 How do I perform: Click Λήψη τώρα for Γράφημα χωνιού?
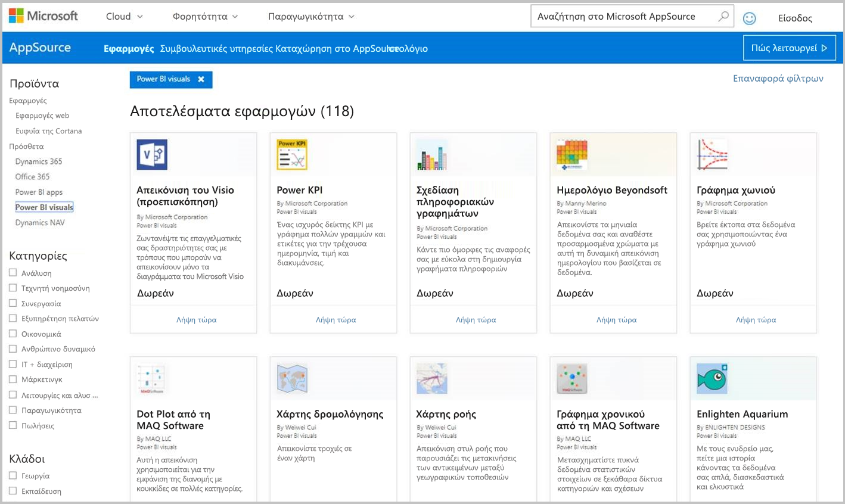tap(756, 320)
